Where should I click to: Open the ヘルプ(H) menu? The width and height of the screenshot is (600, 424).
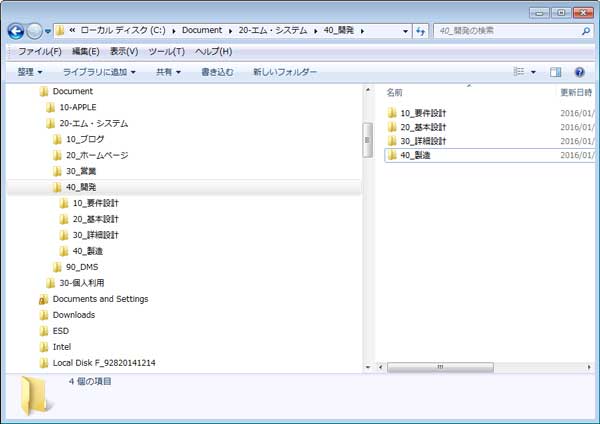click(214, 51)
